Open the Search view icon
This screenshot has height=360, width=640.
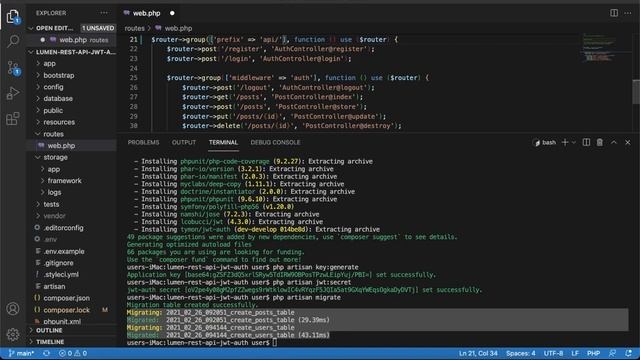13,41
